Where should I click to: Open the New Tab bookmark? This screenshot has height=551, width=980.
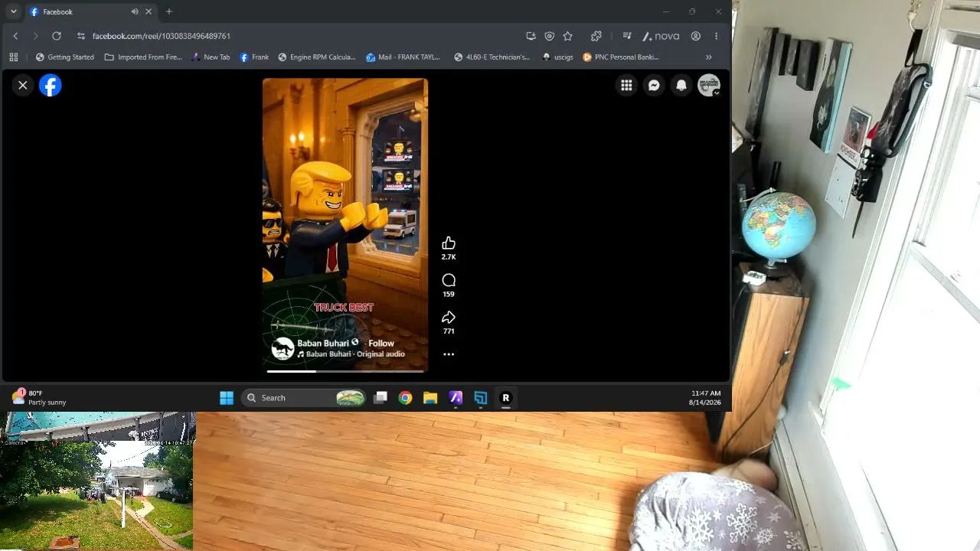pos(211,57)
